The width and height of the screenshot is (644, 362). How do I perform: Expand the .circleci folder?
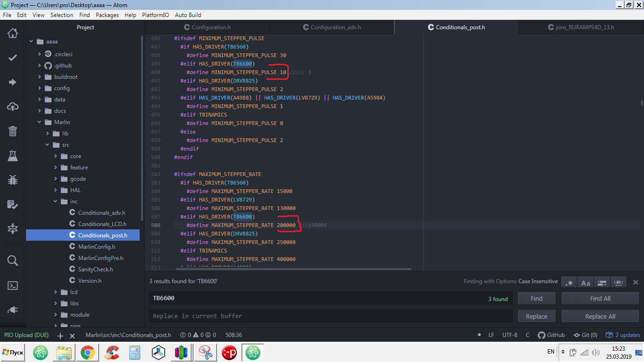coord(40,54)
